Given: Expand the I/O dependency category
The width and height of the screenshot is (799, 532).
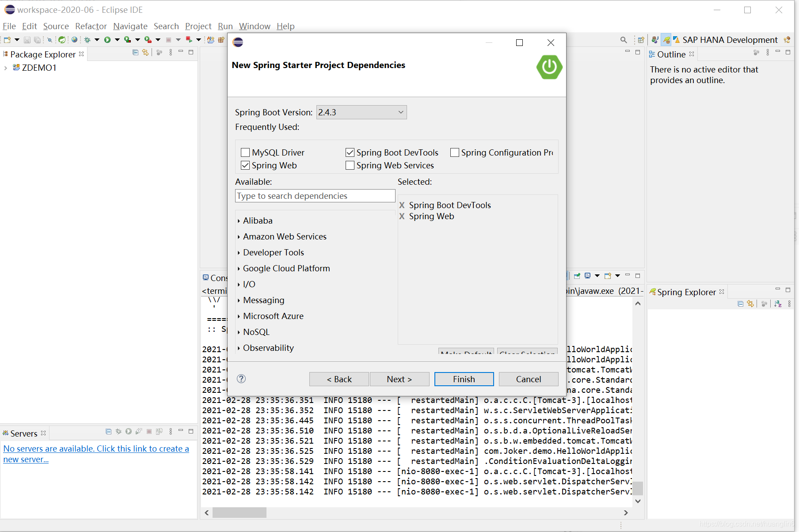Looking at the screenshot, I should pyautogui.click(x=239, y=285).
